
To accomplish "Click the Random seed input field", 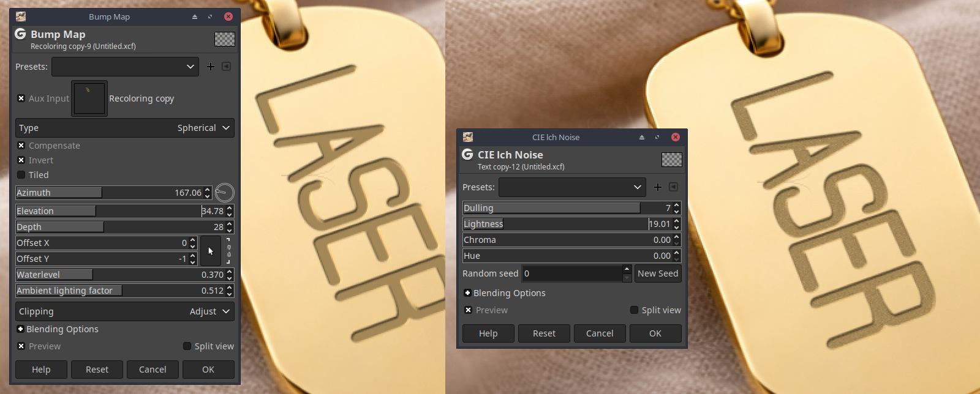I will 571,273.
